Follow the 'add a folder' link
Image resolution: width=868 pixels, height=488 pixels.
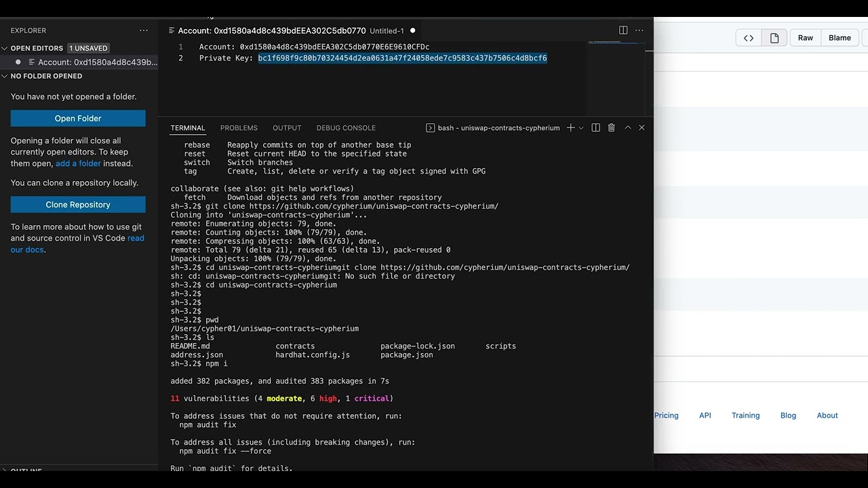pyautogui.click(x=78, y=163)
